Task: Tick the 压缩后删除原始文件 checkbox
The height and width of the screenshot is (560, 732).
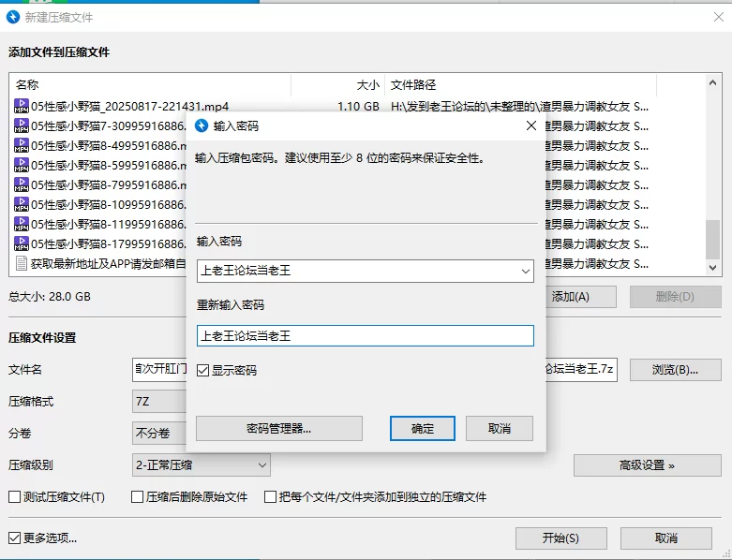Action: click(x=137, y=497)
